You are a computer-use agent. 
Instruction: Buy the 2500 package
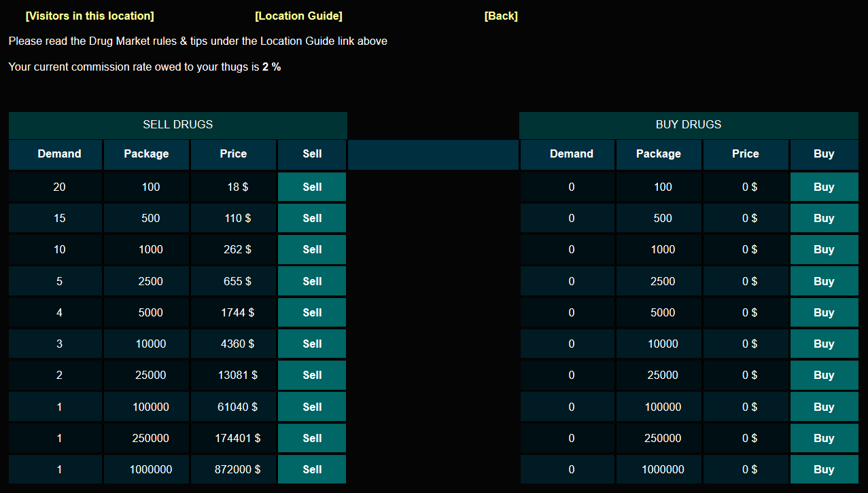(x=824, y=281)
